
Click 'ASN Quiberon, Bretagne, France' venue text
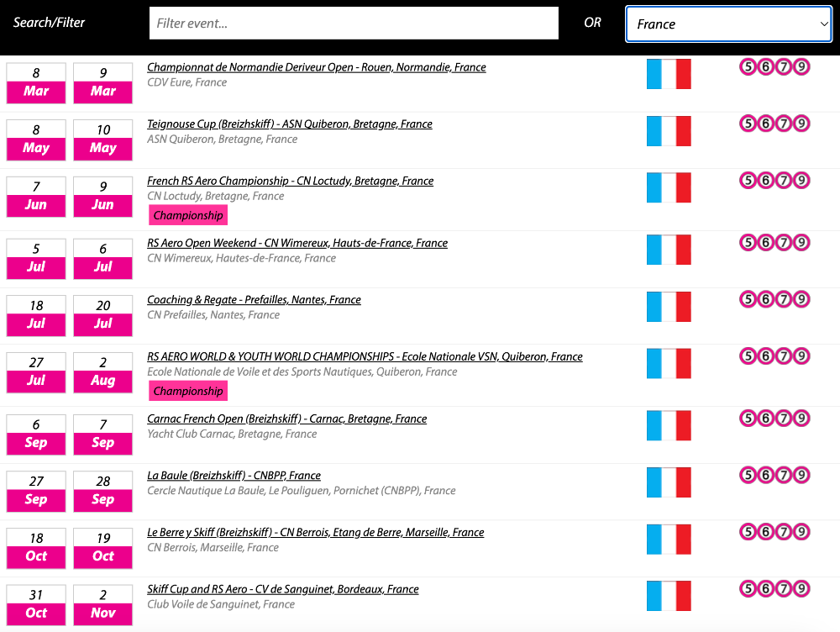coord(223,140)
